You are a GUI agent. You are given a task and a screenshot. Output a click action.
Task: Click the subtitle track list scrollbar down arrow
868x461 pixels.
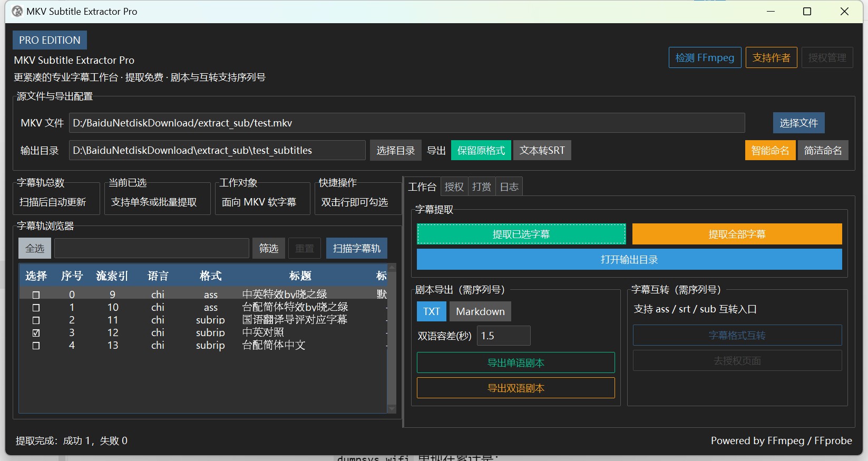(x=392, y=409)
